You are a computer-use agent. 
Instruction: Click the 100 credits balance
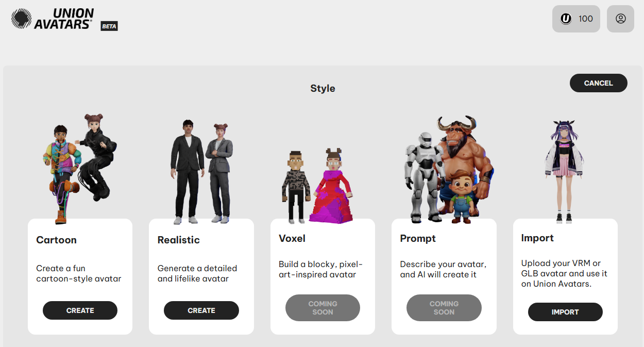coord(586,19)
